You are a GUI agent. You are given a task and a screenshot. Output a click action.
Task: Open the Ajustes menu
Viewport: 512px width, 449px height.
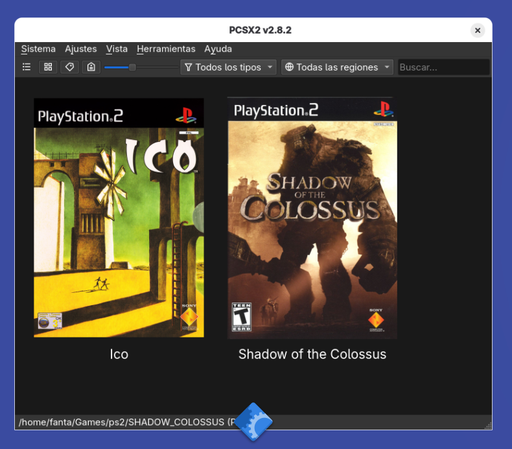[x=81, y=49]
